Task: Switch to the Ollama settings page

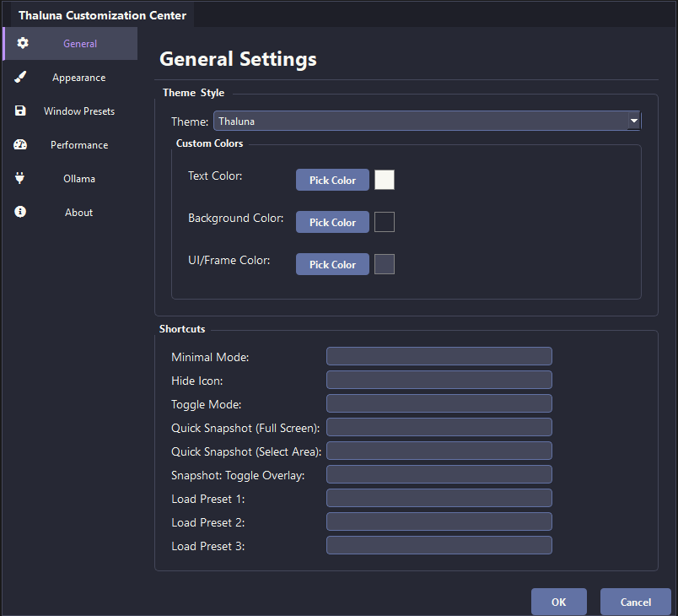Action: [78, 178]
